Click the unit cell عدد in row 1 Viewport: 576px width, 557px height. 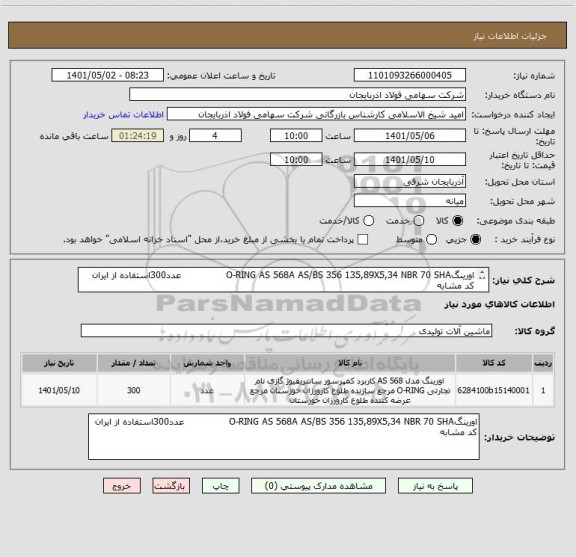pos(207,390)
